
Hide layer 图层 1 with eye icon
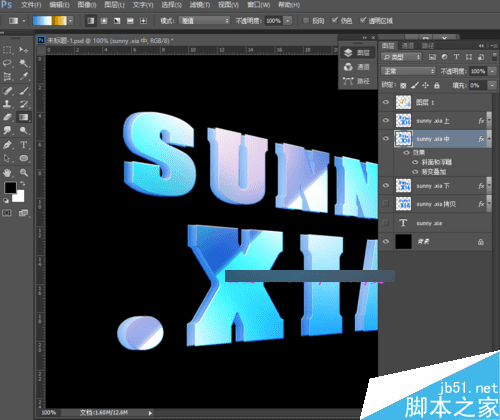(386, 102)
